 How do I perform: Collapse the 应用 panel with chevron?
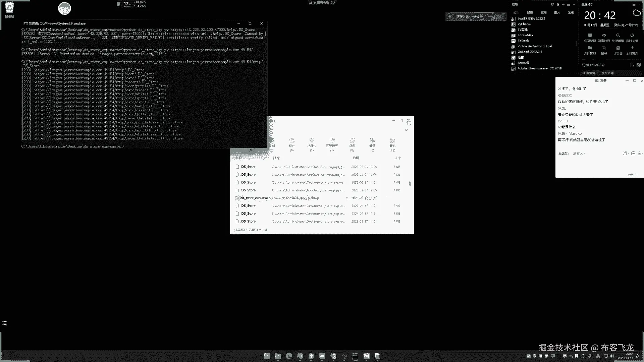(574, 5)
